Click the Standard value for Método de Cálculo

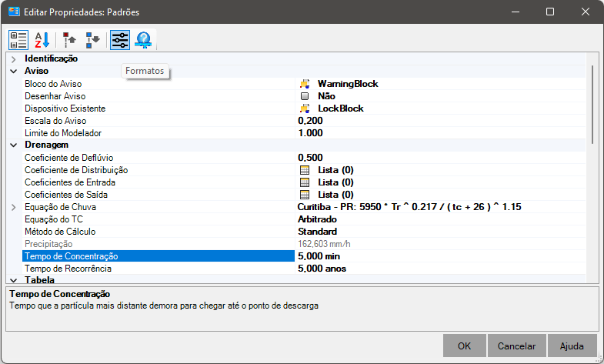[318, 232]
